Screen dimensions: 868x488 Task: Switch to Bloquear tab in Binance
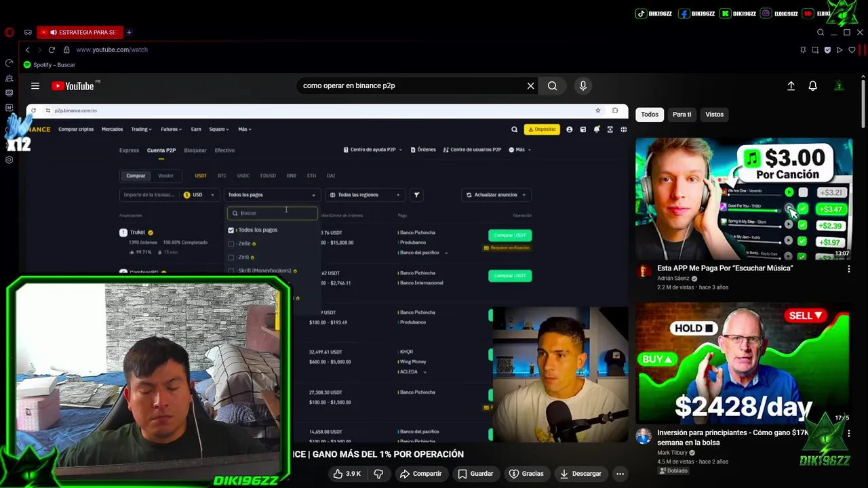(x=195, y=150)
